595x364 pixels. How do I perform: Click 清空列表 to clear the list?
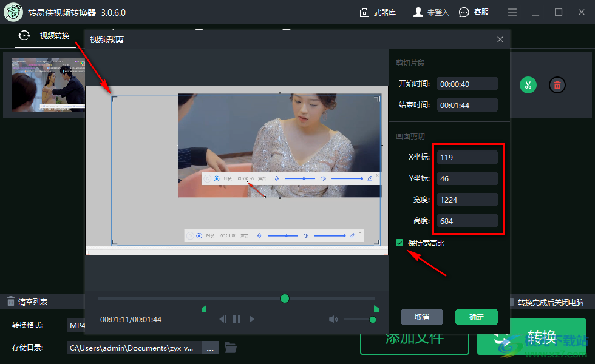point(27,302)
